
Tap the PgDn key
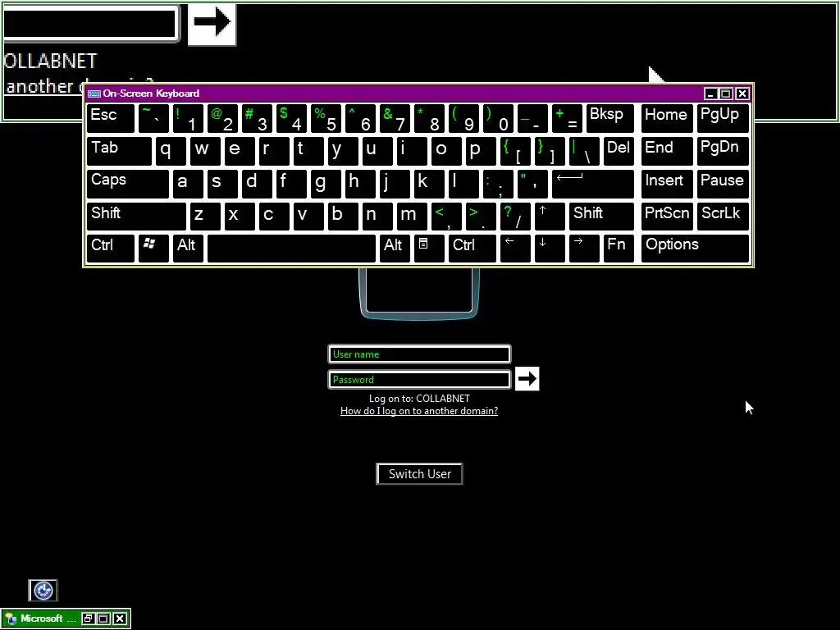723,151
